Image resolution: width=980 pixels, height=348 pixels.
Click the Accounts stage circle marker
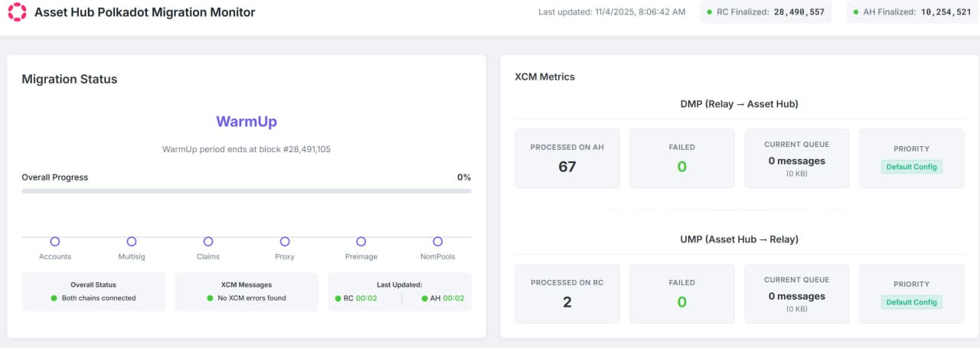pos(55,242)
